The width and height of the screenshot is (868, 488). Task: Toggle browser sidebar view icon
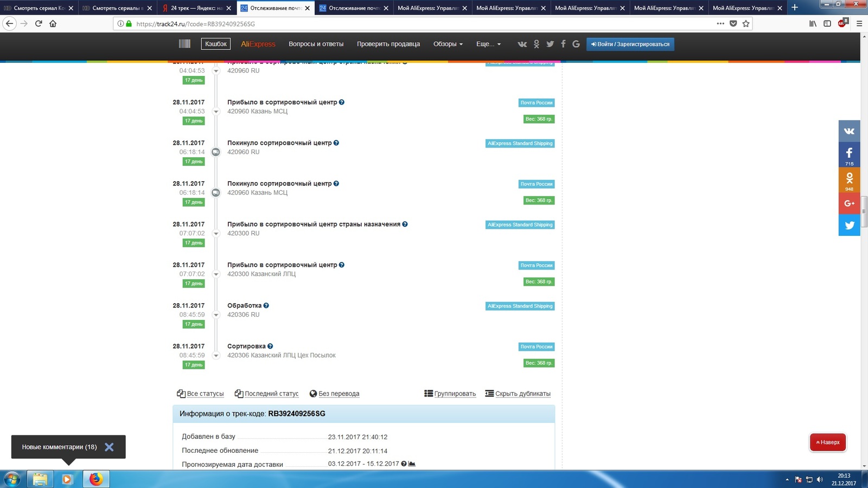point(827,23)
